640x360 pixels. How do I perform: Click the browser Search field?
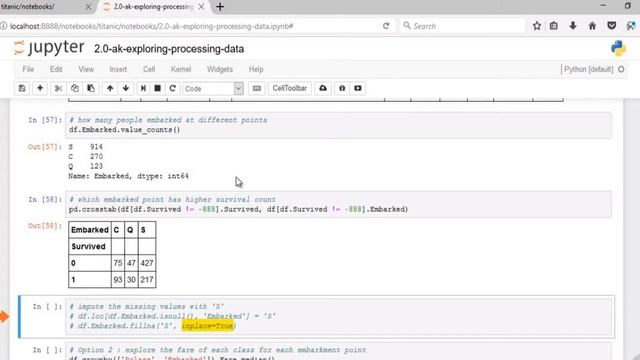[x=463, y=26]
